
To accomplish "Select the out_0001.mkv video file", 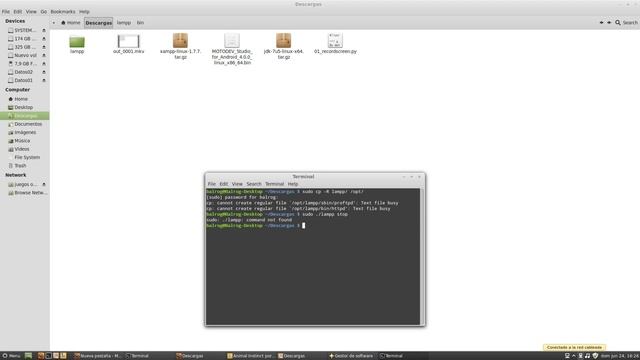I will click(x=128, y=41).
